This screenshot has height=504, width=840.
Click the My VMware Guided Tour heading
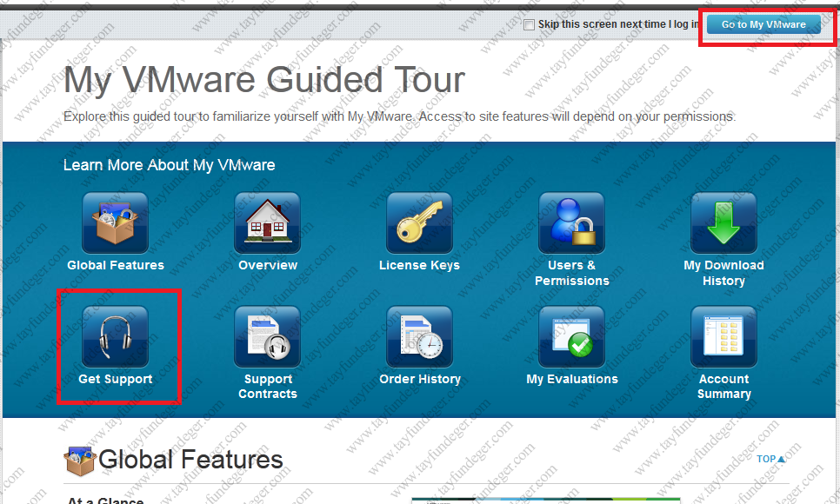(x=264, y=80)
